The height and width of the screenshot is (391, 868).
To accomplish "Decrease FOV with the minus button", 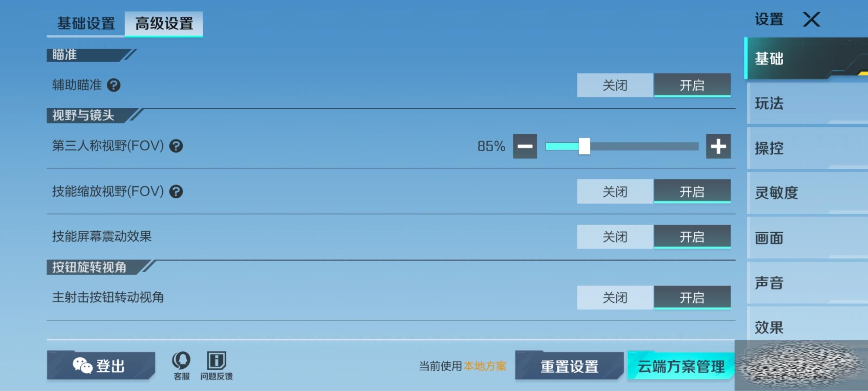I will point(525,146).
